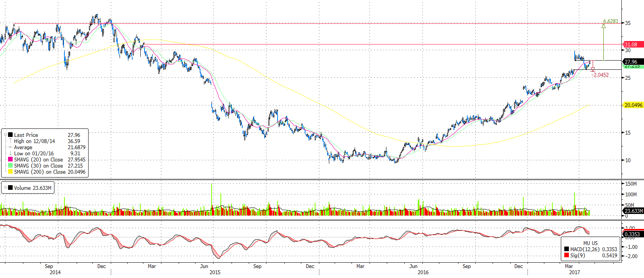Click the red 31.08 price tag
The width and height of the screenshot is (644, 278).
coord(633,44)
